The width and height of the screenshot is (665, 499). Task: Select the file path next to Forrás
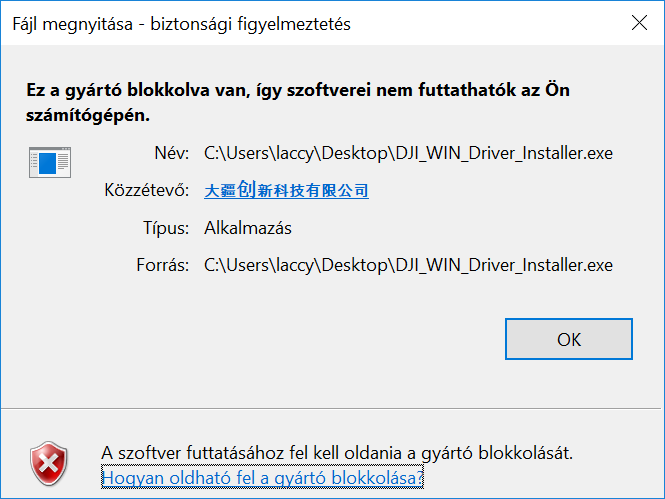(408, 265)
